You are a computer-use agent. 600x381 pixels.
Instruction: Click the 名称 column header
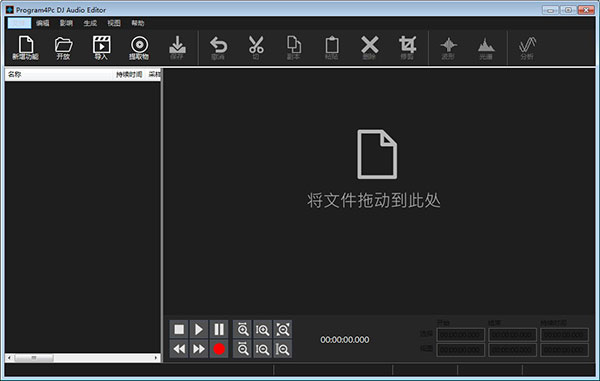click(x=59, y=75)
